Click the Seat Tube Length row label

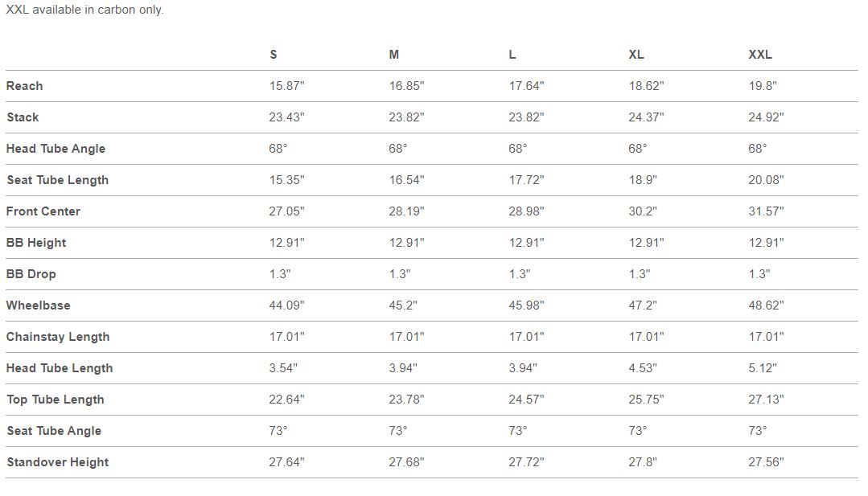(x=57, y=180)
